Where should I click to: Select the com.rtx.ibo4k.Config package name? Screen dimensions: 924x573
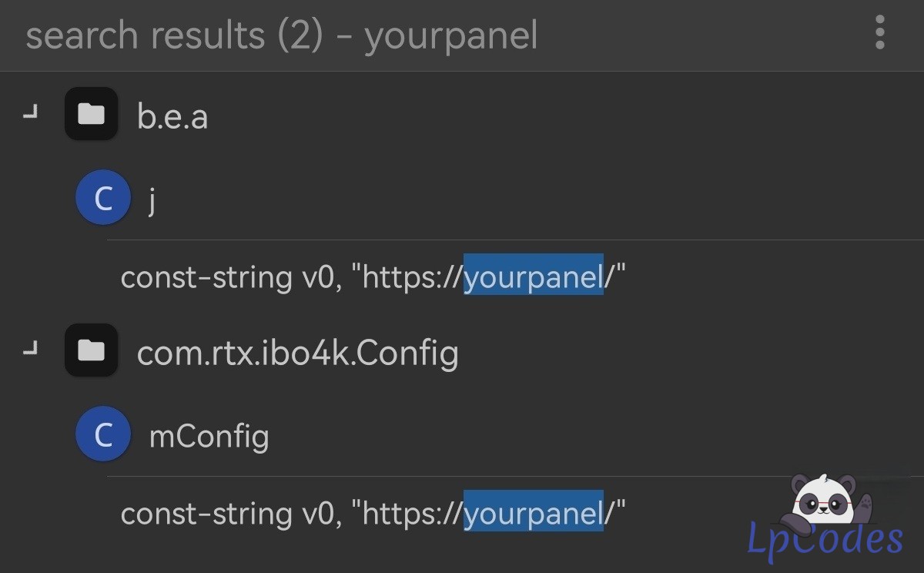[x=297, y=353]
